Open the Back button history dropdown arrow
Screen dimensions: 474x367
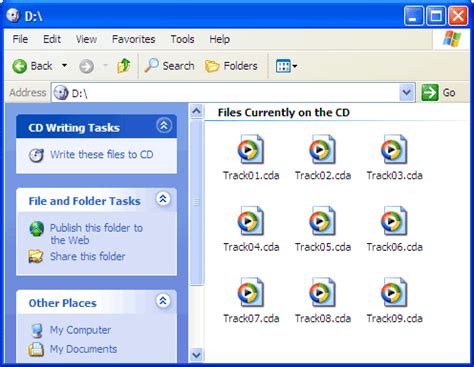point(64,66)
